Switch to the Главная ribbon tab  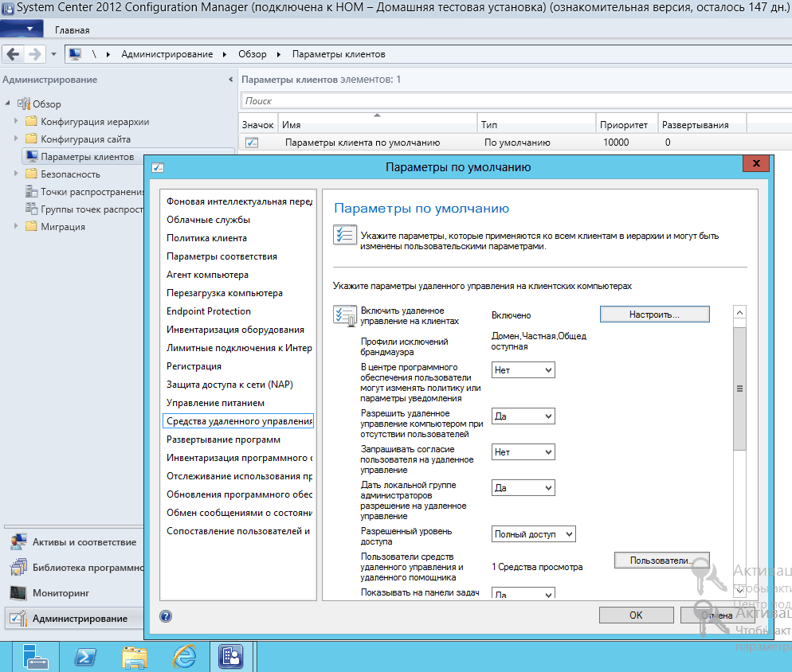73,30
